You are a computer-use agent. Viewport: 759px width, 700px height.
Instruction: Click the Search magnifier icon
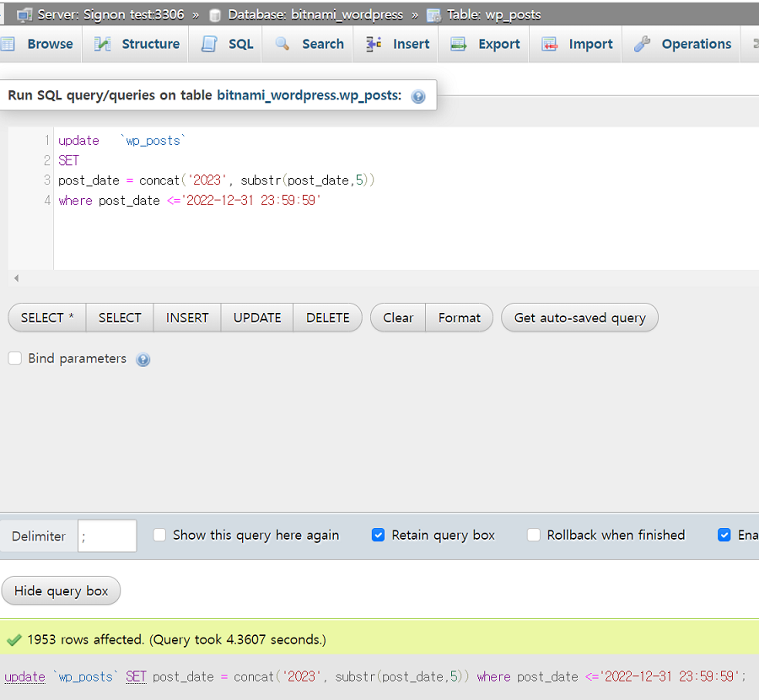pyautogui.click(x=283, y=44)
